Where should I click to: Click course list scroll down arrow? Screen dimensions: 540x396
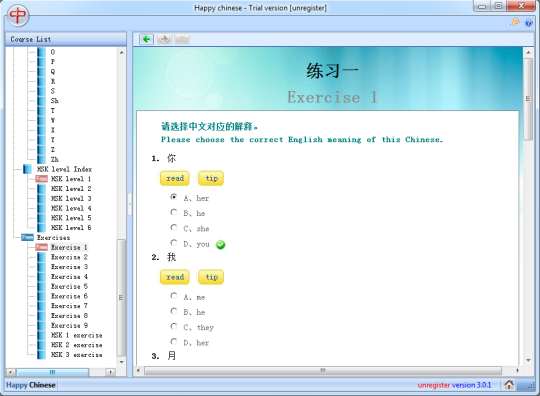coord(121,362)
